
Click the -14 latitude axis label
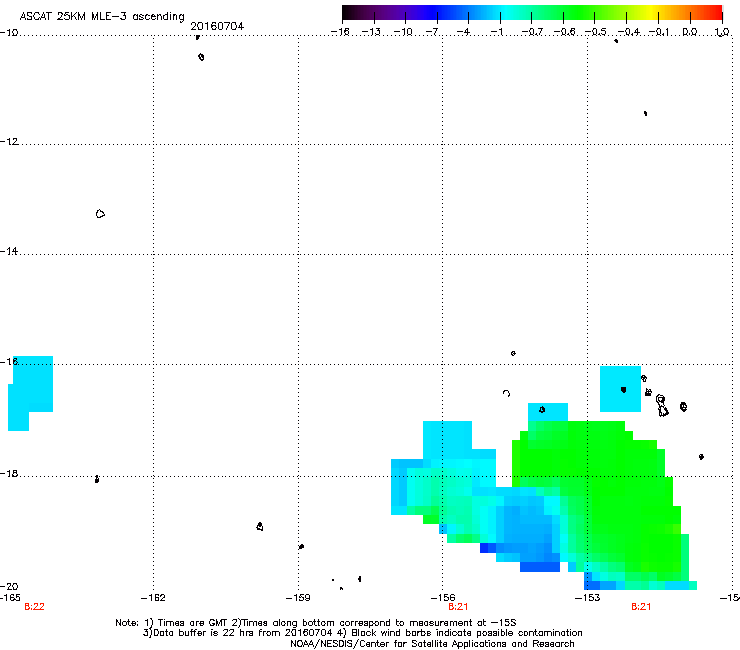click(x=9, y=251)
